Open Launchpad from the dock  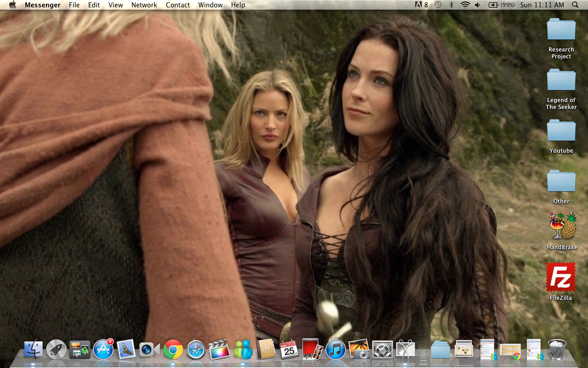(57, 350)
